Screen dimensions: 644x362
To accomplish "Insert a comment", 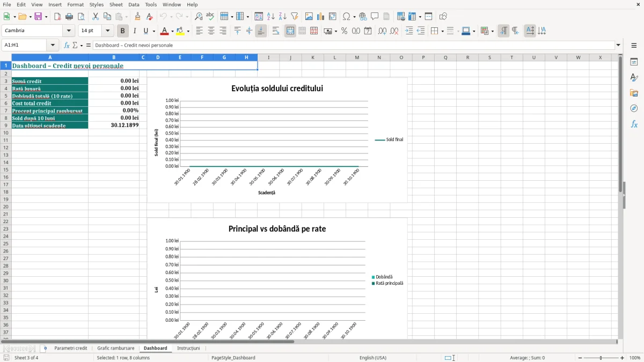I will 375,17.
